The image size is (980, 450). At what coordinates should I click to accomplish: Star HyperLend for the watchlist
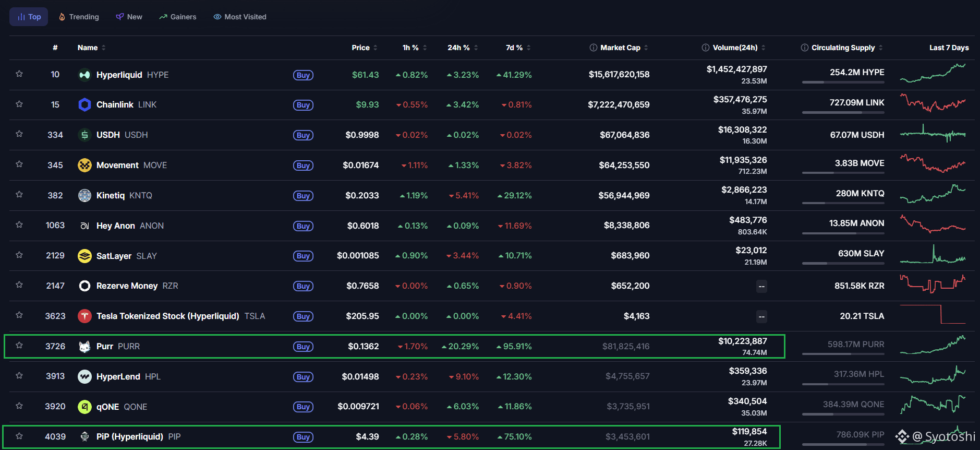(19, 376)
